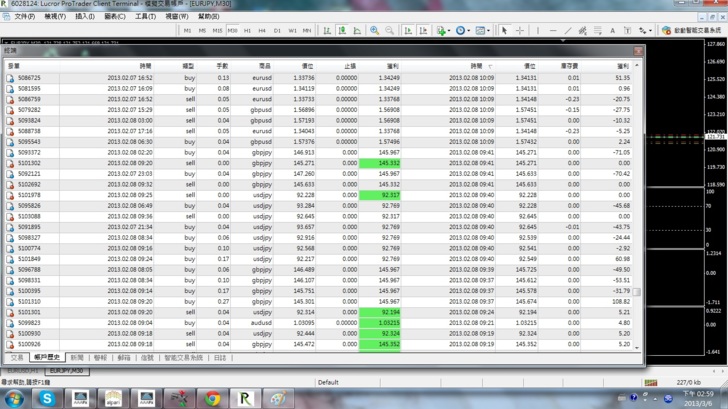Toggle the H4 timeframe button
Screen dimensions: 728x409
[x=262, y=31]
